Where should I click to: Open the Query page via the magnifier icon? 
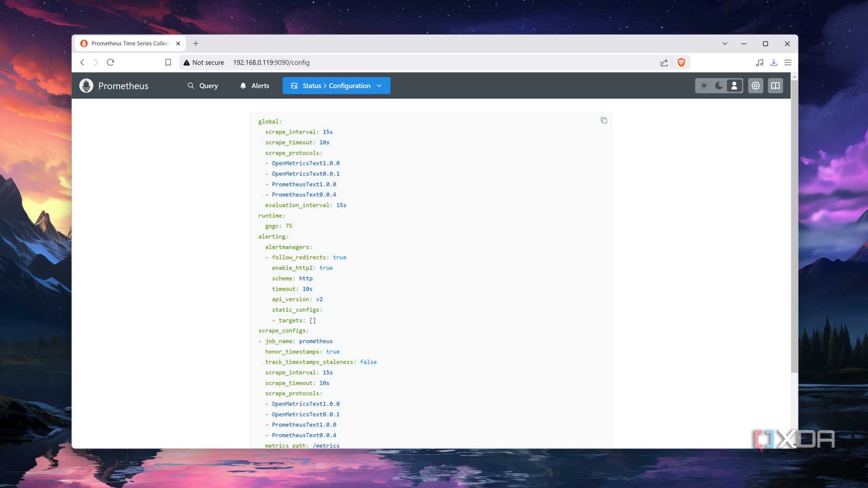pyautogui.click(x=191, y=85)
